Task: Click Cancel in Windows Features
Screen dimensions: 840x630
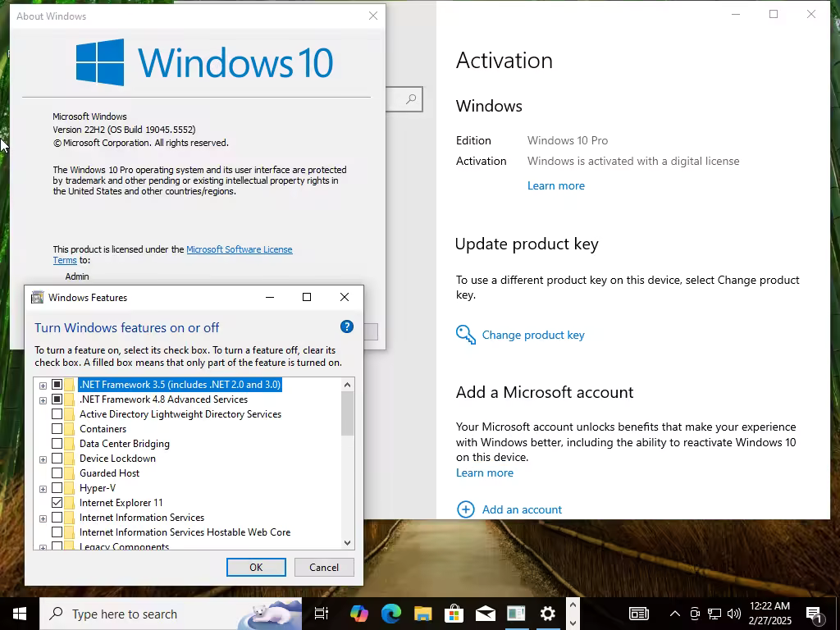Action: [324, 568]
